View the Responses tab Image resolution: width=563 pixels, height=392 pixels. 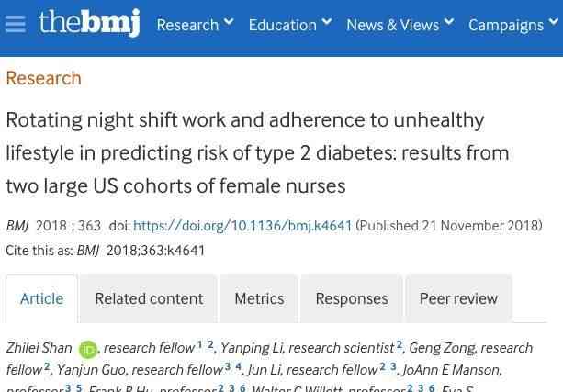(x=352, y=298)
